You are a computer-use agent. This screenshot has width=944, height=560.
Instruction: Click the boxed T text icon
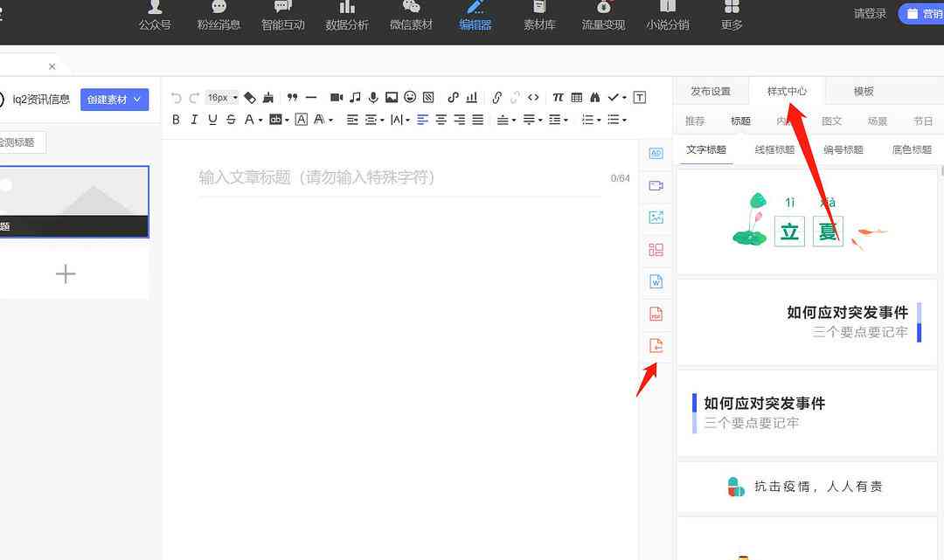(x=639, y=98)
